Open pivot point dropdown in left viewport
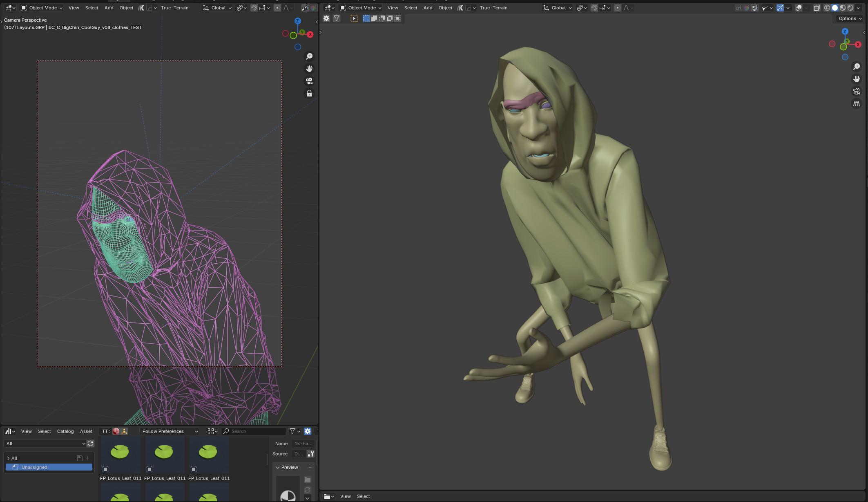Image resolution: width=868 pixels, height=502 pixels. point(242,8)
